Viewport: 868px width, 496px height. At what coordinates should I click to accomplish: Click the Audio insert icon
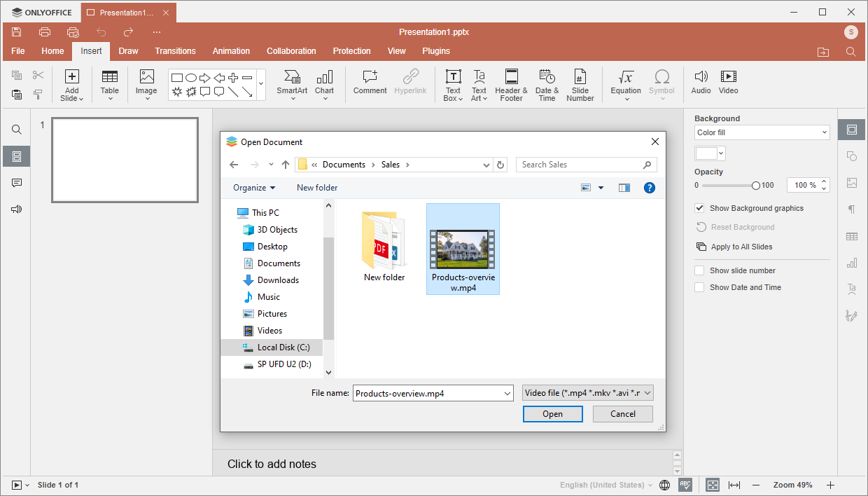(x=701, y=77)
